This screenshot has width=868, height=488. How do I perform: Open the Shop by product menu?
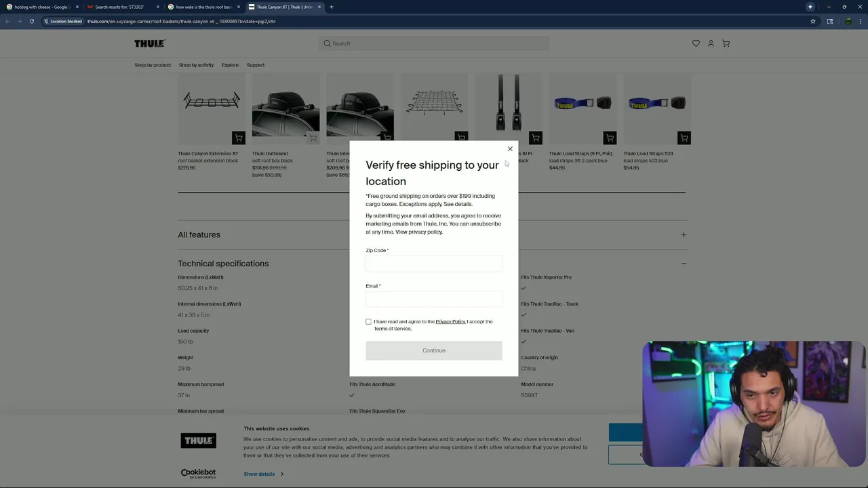153,65
